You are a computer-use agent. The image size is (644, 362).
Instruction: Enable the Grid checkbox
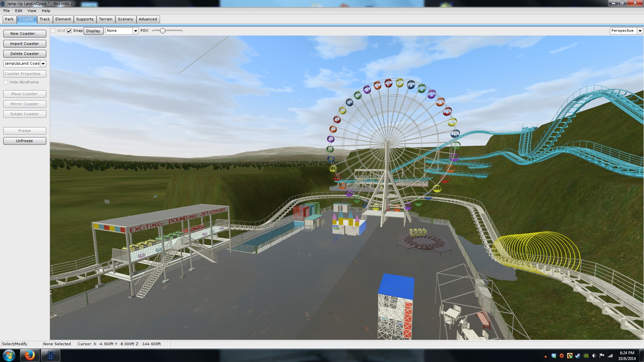53,31
